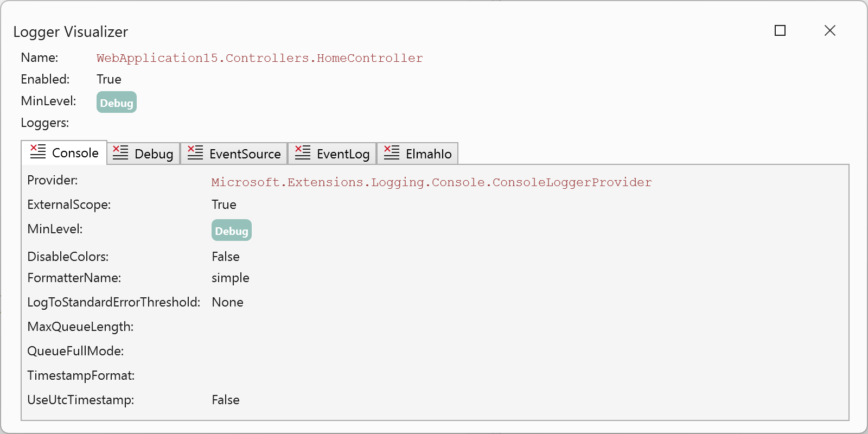Click the DisableColors False value
The width and height of the screenshot is (868, 434).
point(226,257)
